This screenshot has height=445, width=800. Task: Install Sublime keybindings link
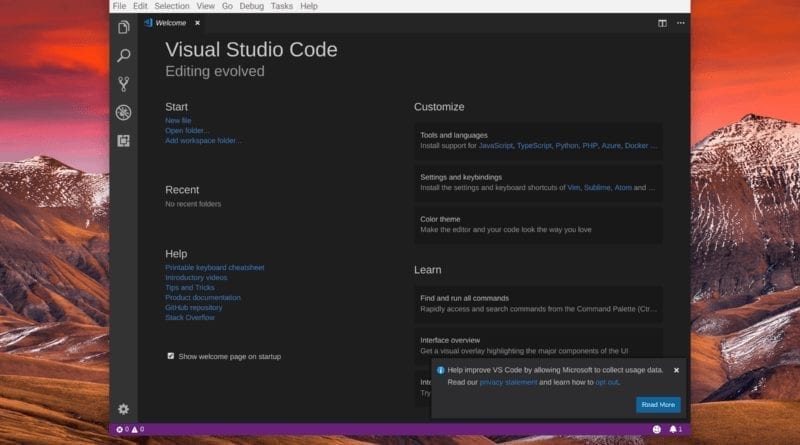[x=597, y=188]
